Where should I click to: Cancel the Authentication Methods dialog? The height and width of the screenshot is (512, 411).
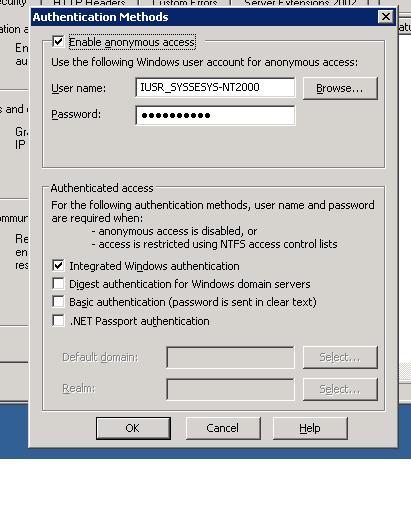[x=223, y=428]
